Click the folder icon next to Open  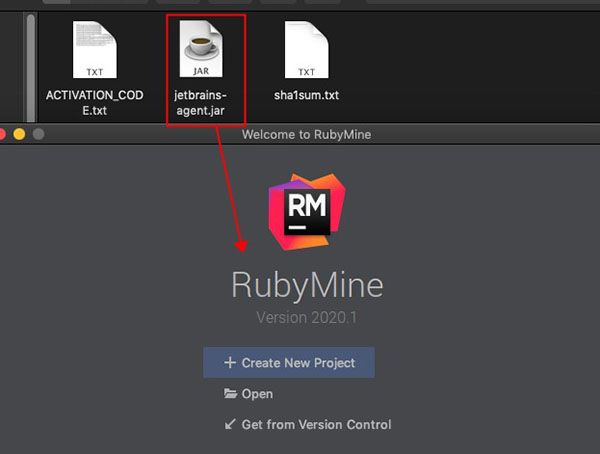coord(230,393)
